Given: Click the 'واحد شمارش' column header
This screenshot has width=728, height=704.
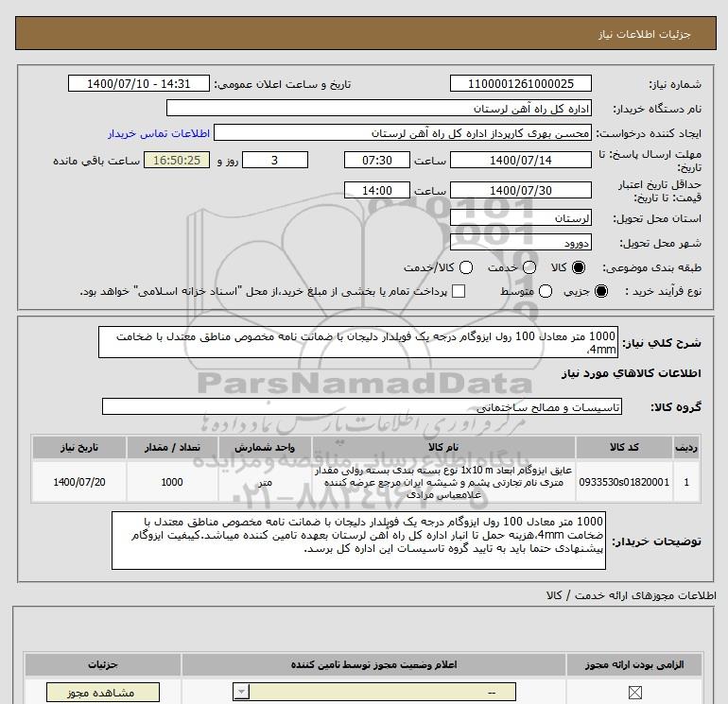Looking at the screenshot, I should pyautogui.click(x=265, y=447).
